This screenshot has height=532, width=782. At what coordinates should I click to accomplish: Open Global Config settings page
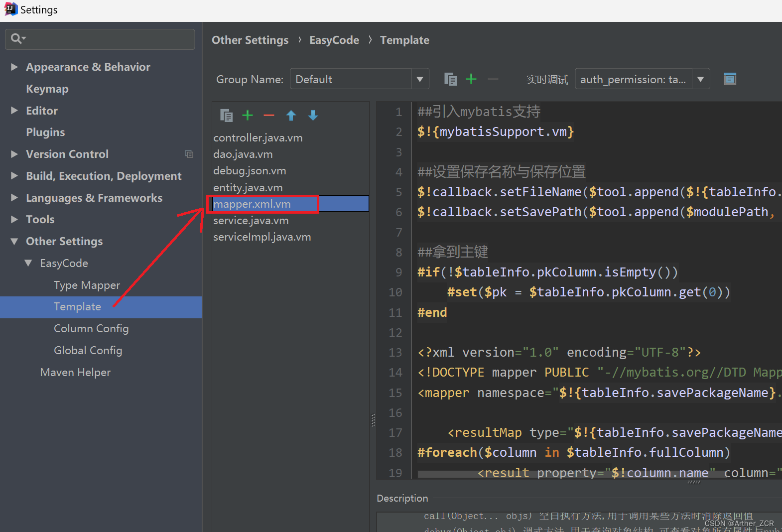[88, 351]
